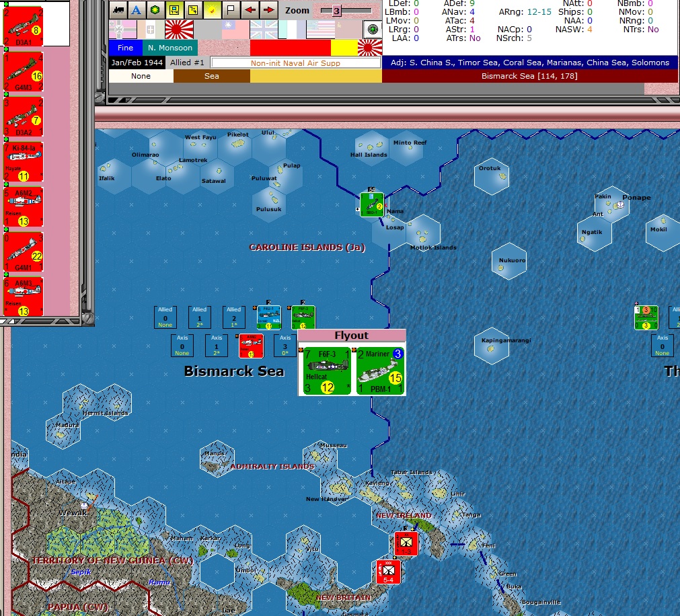Screen dimensions: 680x616
Task: Click the Allied 1 sea box section
Action: pyautogui.click(x=200, y=317)
